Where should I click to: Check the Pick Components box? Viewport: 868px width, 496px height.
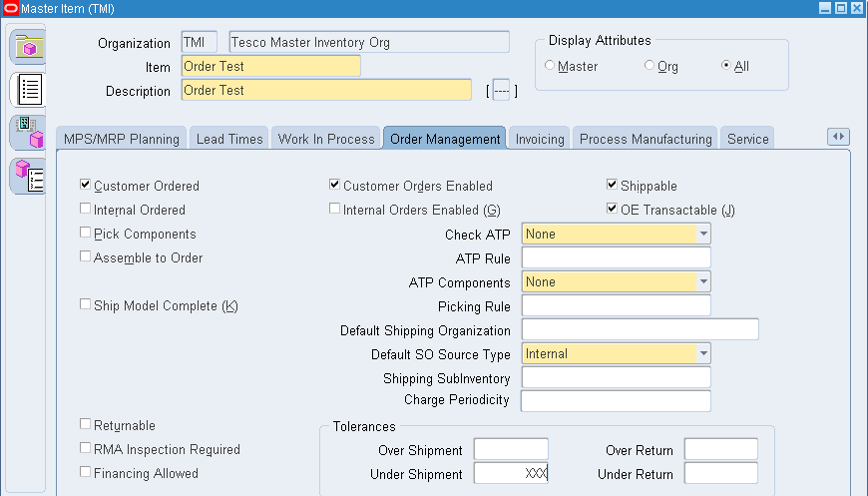click(85, 233)
